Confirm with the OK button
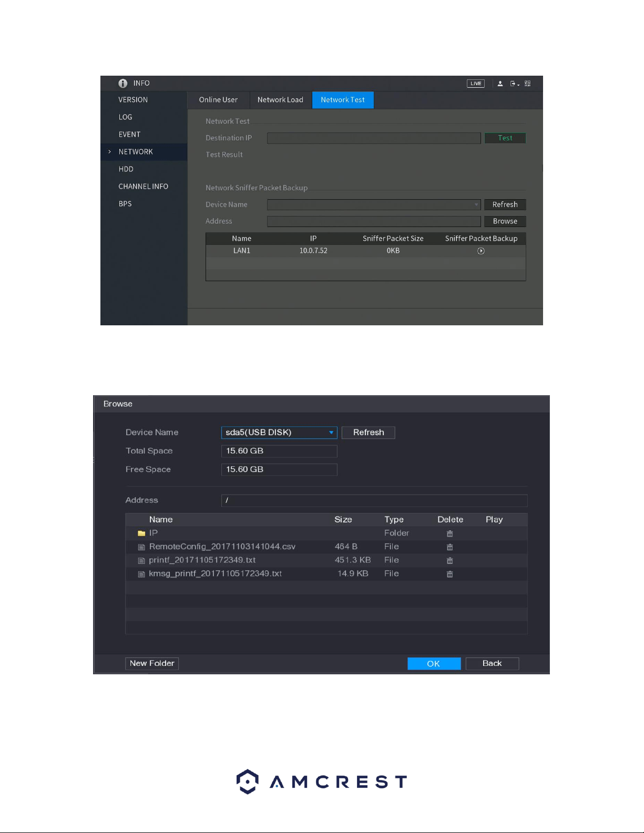 (x=434, y=664)
